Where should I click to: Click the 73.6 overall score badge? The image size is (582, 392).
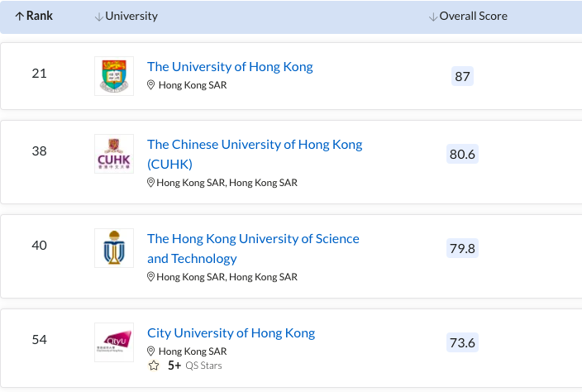coord(462,343)
